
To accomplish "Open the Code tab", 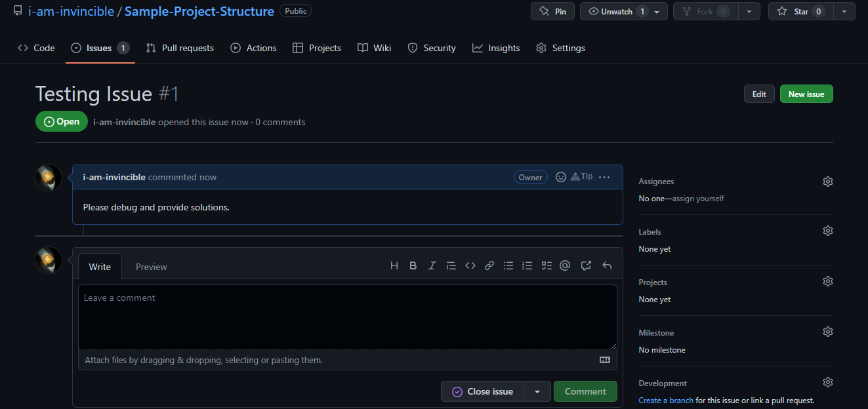I will (x=36, y=48).
